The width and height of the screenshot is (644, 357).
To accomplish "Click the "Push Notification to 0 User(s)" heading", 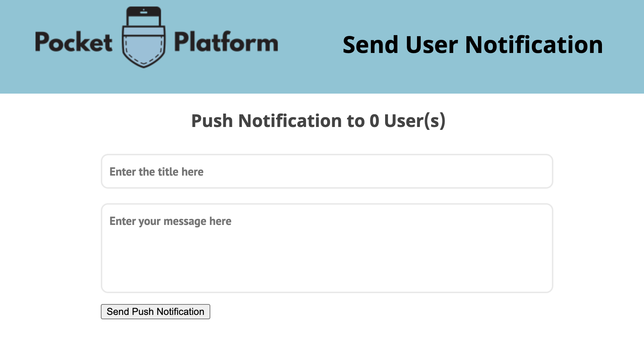I will coord(318,121).
